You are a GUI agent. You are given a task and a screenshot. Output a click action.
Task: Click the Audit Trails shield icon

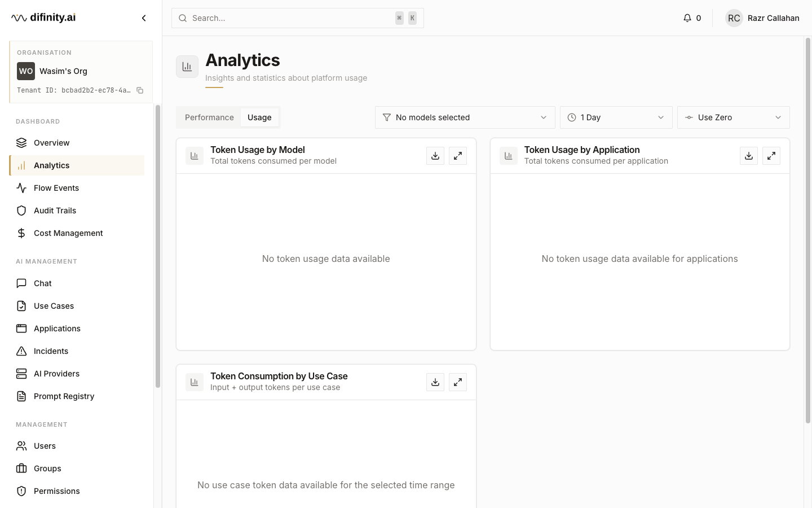coord(21,211)
